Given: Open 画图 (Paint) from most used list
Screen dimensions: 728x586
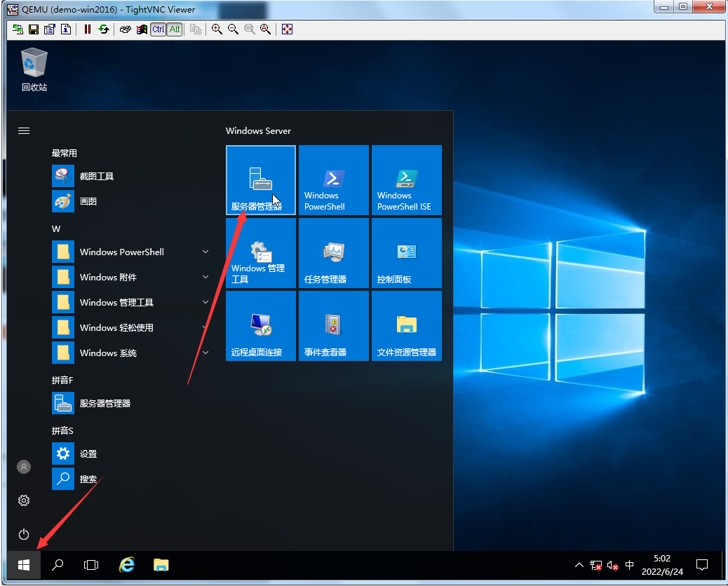Looking at the screenshot, I should pos(130,201).
